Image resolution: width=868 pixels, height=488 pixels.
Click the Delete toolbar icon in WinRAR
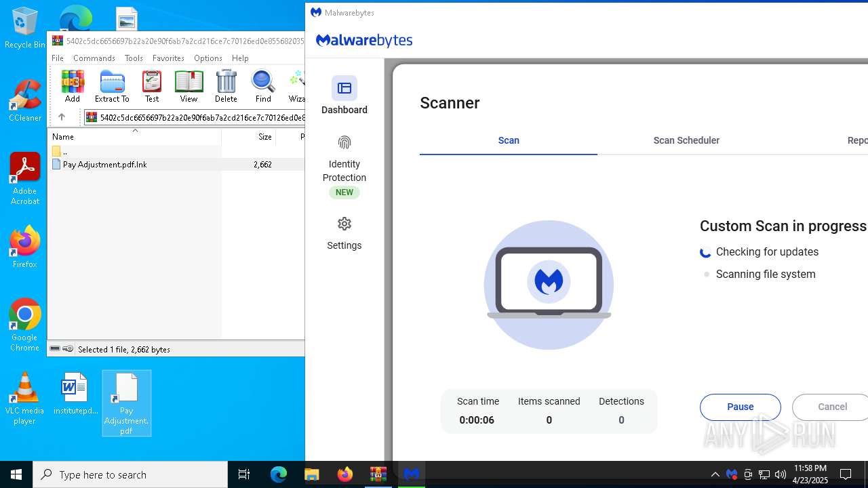226,86
